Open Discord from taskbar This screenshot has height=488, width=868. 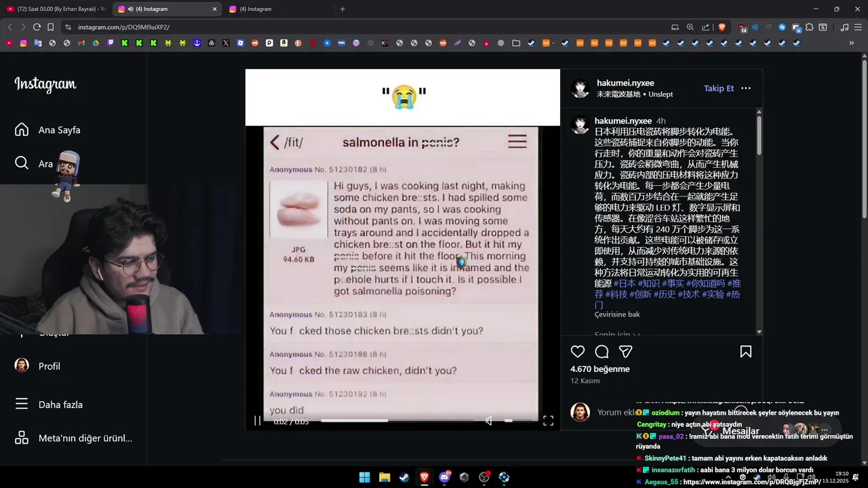click(444, 477)
